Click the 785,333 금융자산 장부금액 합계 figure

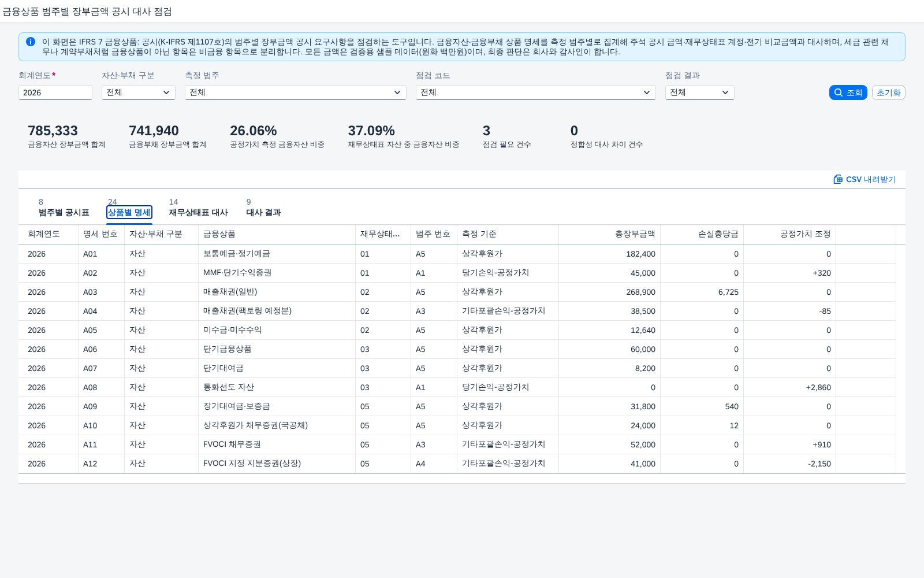53,131
